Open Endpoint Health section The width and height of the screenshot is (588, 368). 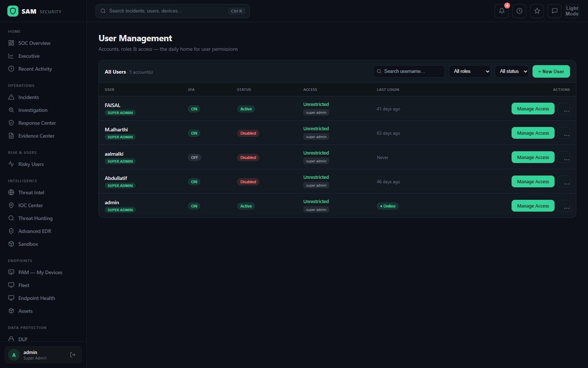coord(43,298)
